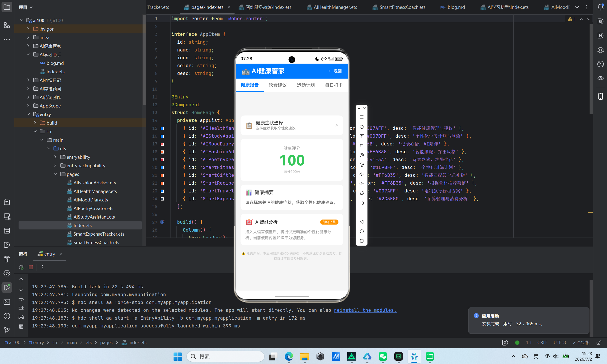Click the UTF-8 encoding setting
This screenshot has width=607, height=364.
click(x=560, y=342)
